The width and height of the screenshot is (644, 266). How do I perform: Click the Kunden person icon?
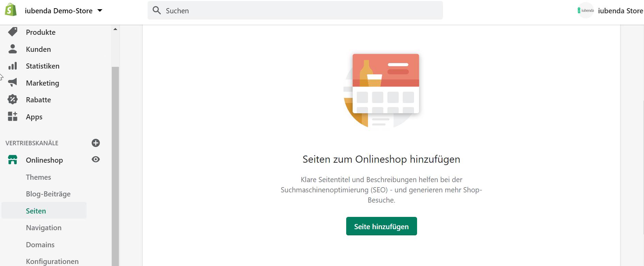(x=13, y=49)
